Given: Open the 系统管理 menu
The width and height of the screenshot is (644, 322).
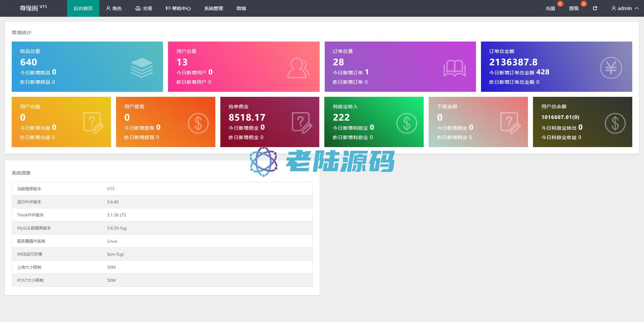Looking at the screenshot, I should [214, 8].
